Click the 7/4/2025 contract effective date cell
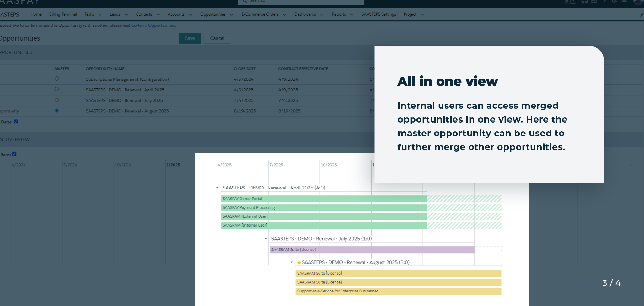The height and width of the screenshot is (306, 644). point(288,101)
